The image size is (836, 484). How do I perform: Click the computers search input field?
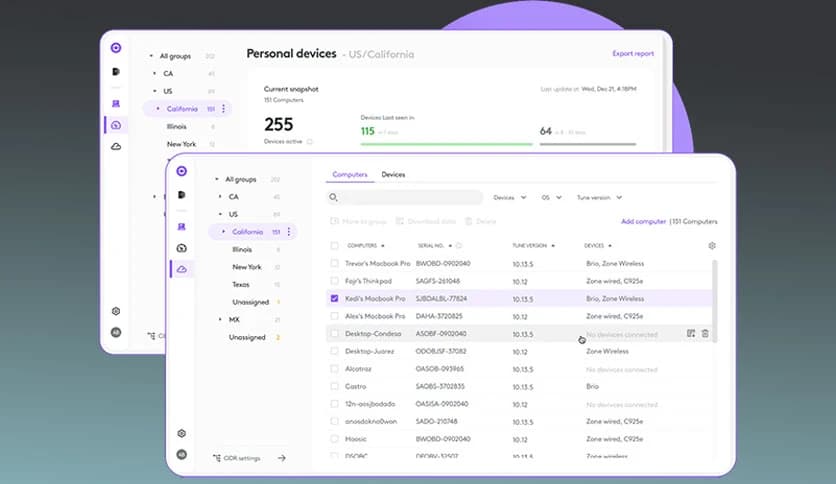(407, 198)
